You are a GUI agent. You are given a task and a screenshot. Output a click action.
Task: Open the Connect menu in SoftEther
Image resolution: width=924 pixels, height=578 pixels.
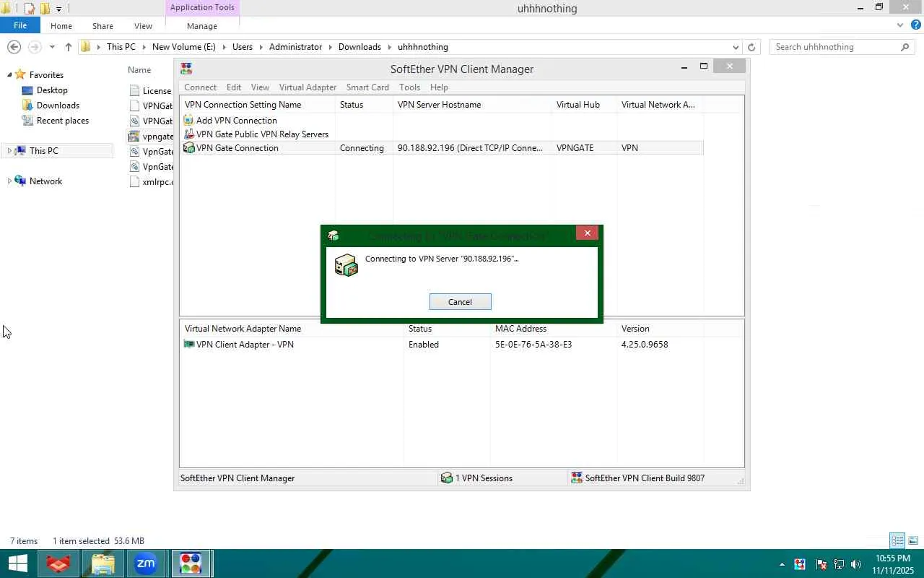click(x=200, y=87)
